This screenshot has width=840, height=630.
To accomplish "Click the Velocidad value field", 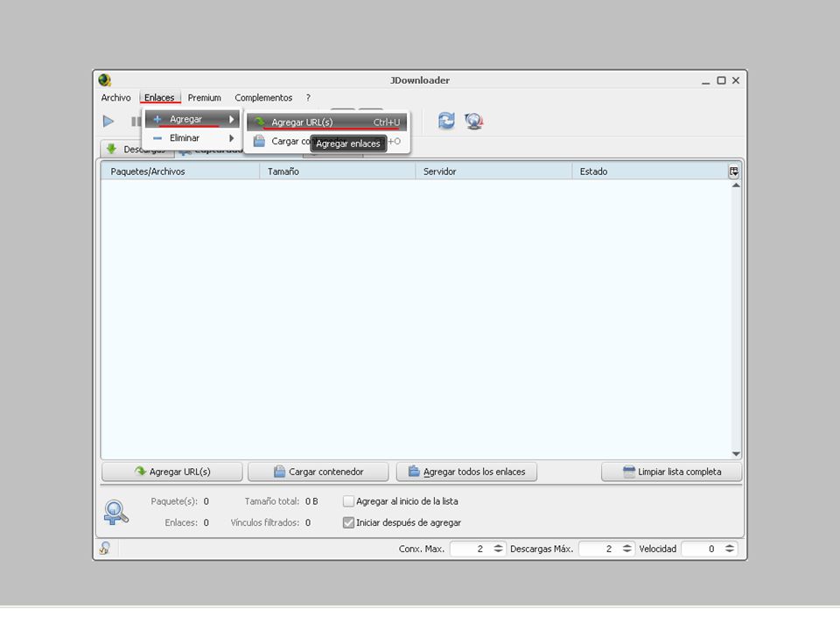I will (703, 549).
